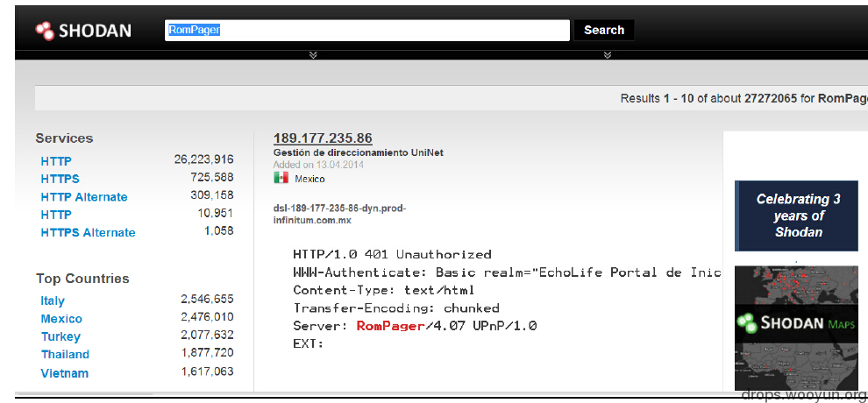Click the Mexico label beside the flag
This screenshot has height=403, width=868.
tap(310, 179)
